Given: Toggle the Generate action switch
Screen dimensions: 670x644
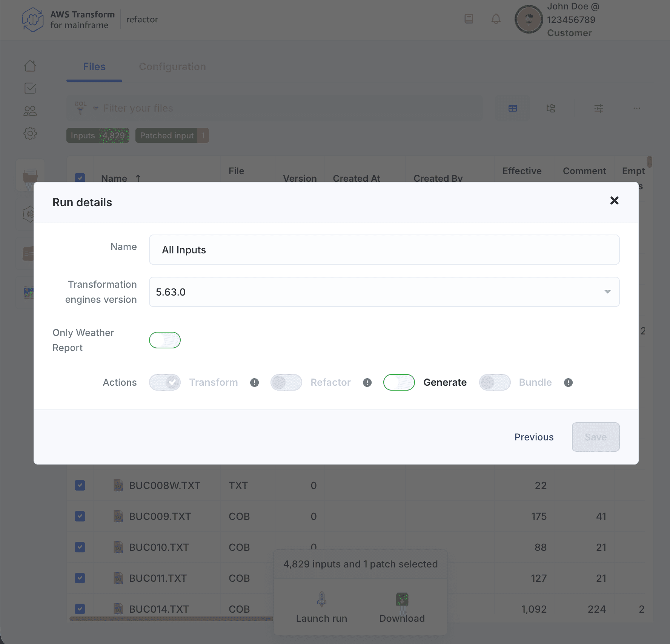Looking at the screenshot, I should [399, 382].
